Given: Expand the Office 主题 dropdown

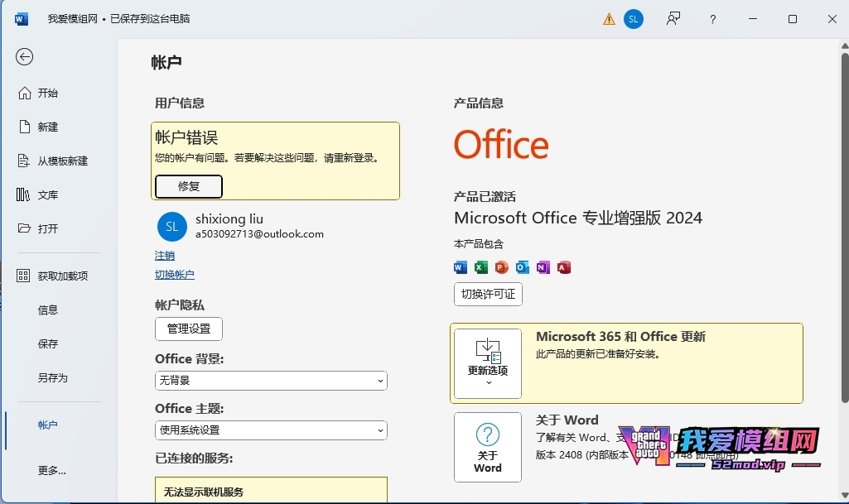Looking at the screenshot, I should tap(271, 430).
